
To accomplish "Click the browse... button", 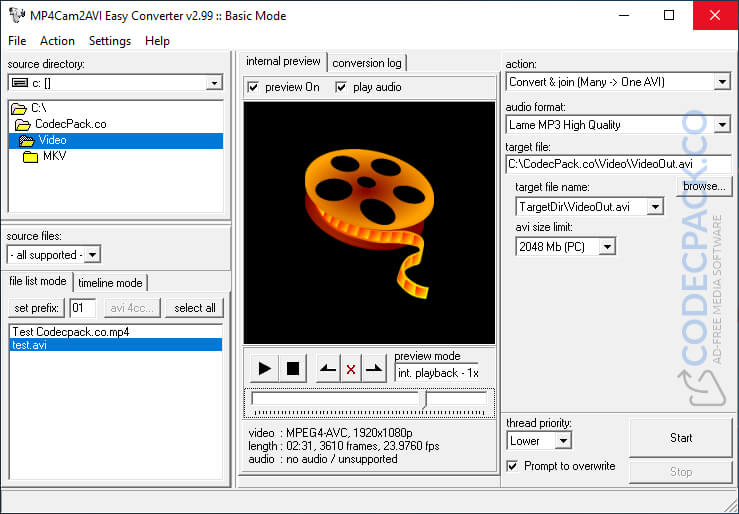I will click(x=704, y=187).
